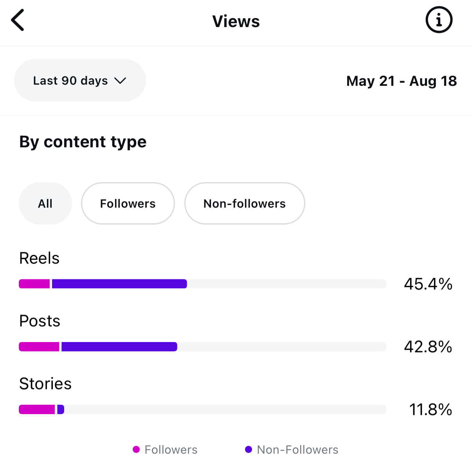Click the chevron in Last 90 days
This screenshot has height=476, width=472.
pos(120,81)
